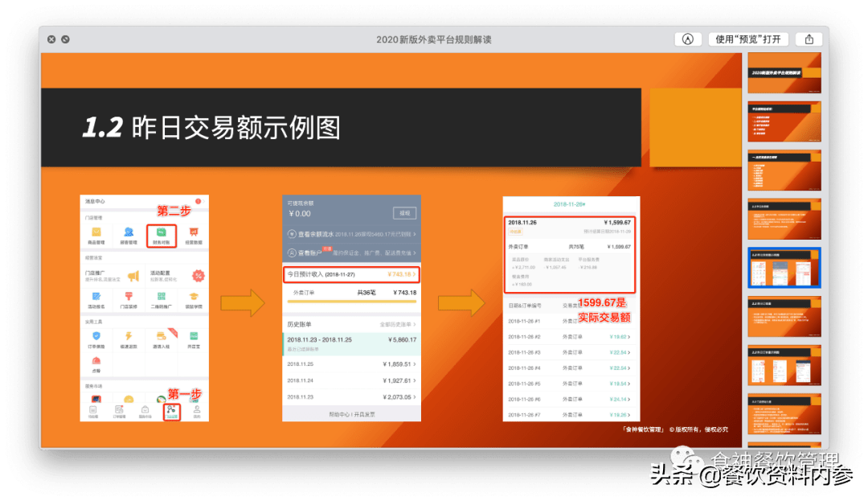Click the '我的' bottom tab icon

[197, 411]
